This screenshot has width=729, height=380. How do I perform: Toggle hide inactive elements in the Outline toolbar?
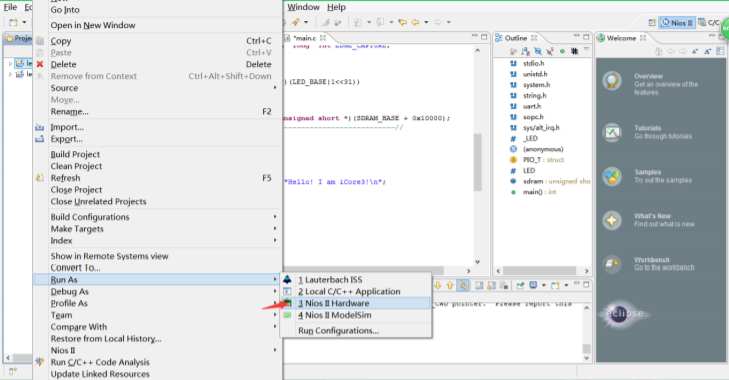(x=574, y=51)
